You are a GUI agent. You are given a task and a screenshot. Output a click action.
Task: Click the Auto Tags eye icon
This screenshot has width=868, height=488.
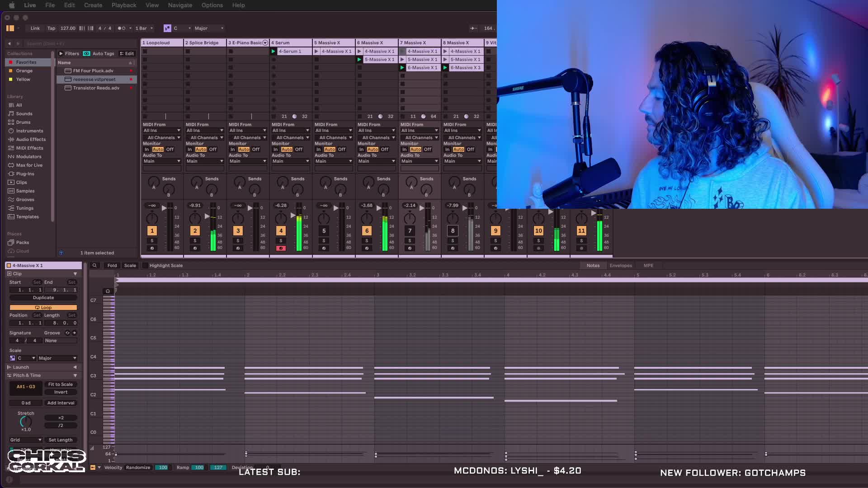coord(86,53)
